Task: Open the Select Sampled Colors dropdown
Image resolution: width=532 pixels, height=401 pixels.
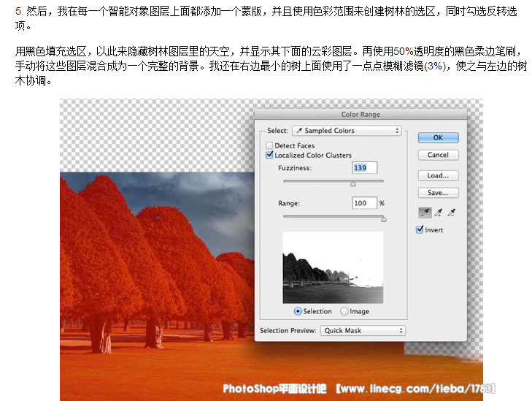Action: tap(347, 131)
